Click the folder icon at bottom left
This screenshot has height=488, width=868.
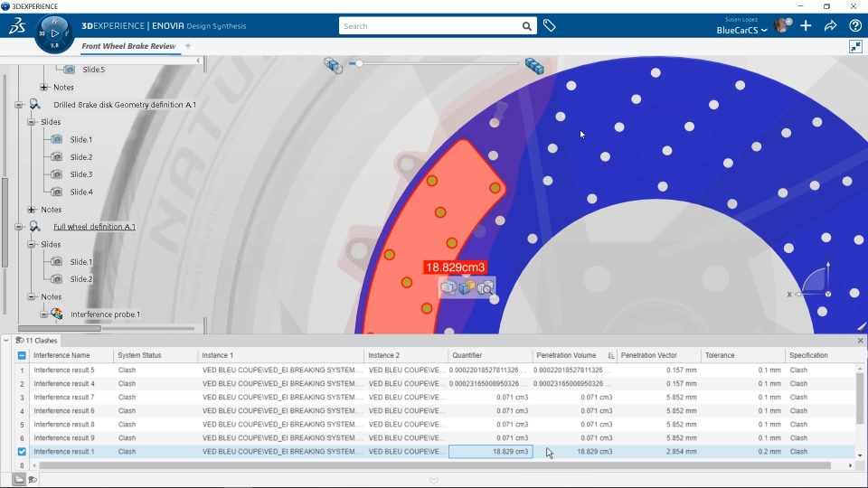click(x=19, y=480)
